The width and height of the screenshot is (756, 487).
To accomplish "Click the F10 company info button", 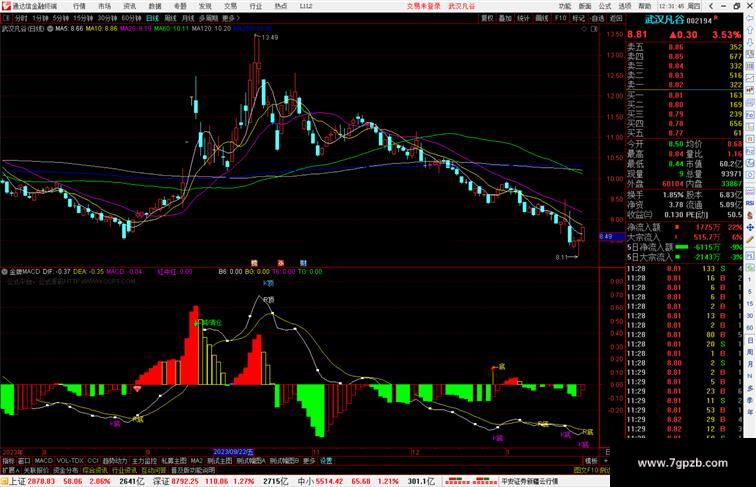I will coord(561,18).
